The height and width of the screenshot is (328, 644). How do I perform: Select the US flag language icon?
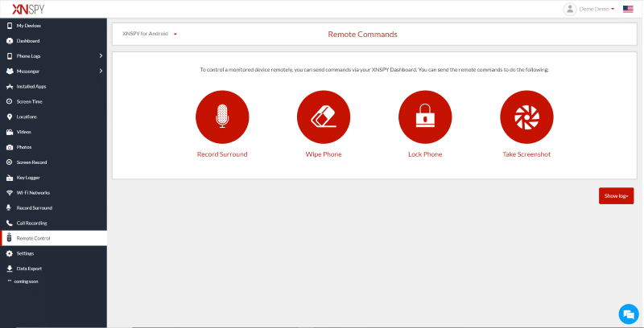pos(628,9)
